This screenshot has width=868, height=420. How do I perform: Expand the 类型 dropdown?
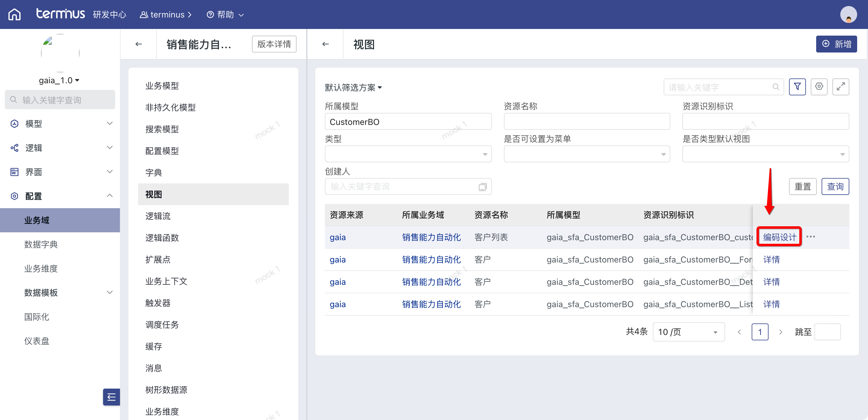(x=408, y=154)
